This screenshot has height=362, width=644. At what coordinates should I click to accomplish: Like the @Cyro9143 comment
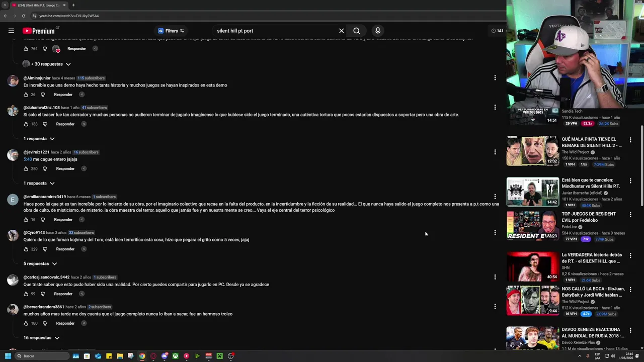point(26,249)
